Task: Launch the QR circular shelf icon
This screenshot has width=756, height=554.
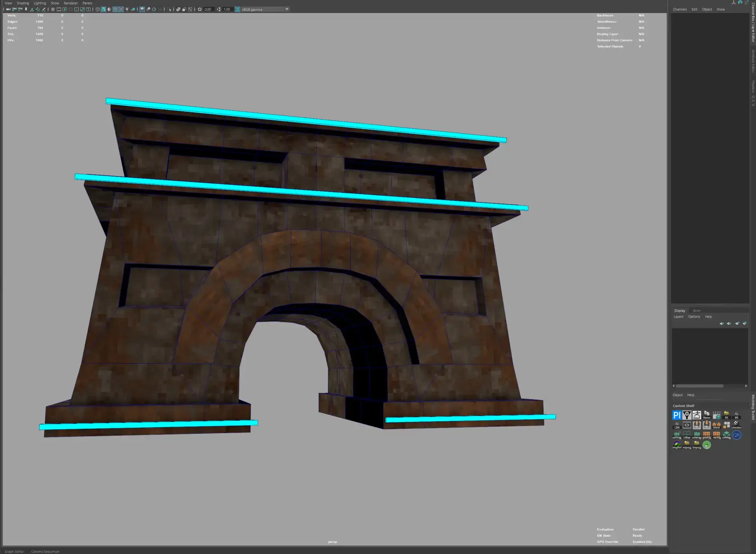Action: coord(736,435)
